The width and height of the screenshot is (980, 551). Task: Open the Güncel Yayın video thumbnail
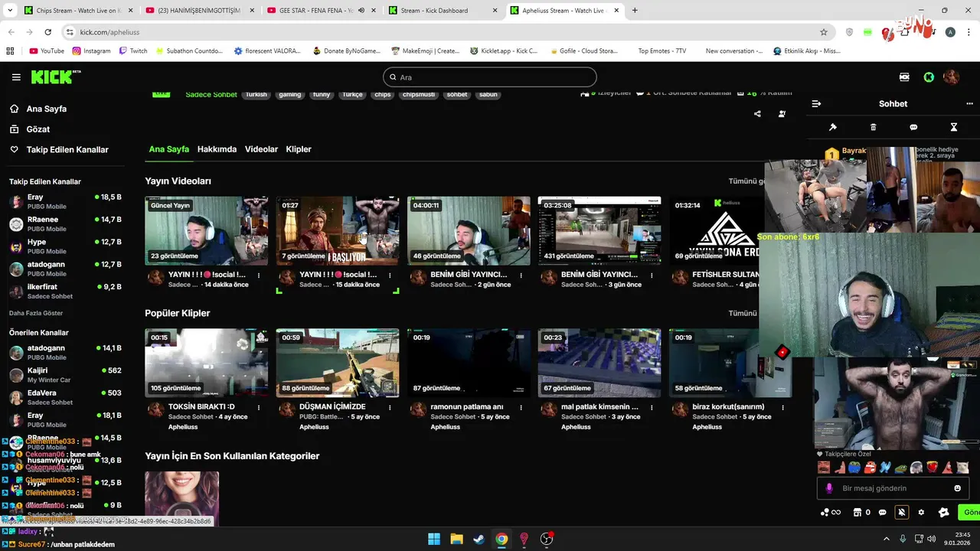207,231
